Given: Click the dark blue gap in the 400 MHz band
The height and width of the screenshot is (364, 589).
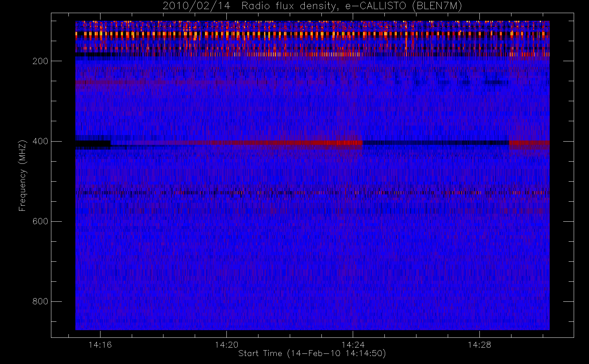Looking at the screenshot, I should tap(436, 143).
